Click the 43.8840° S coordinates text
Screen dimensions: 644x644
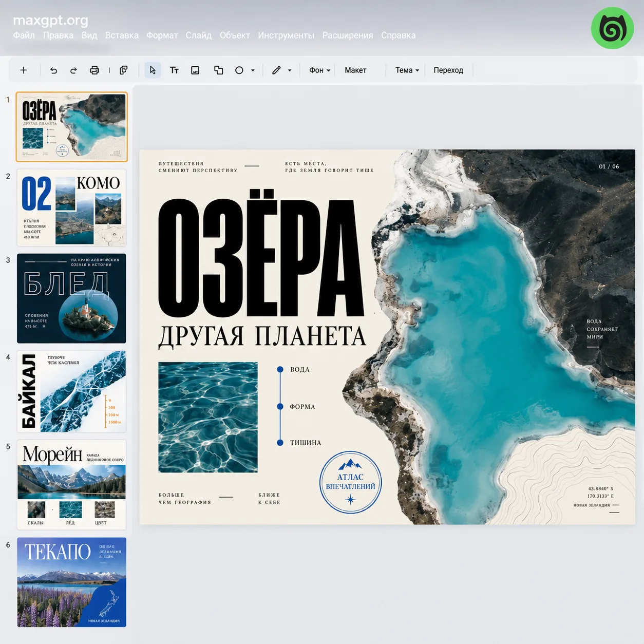tap(600, 488)
